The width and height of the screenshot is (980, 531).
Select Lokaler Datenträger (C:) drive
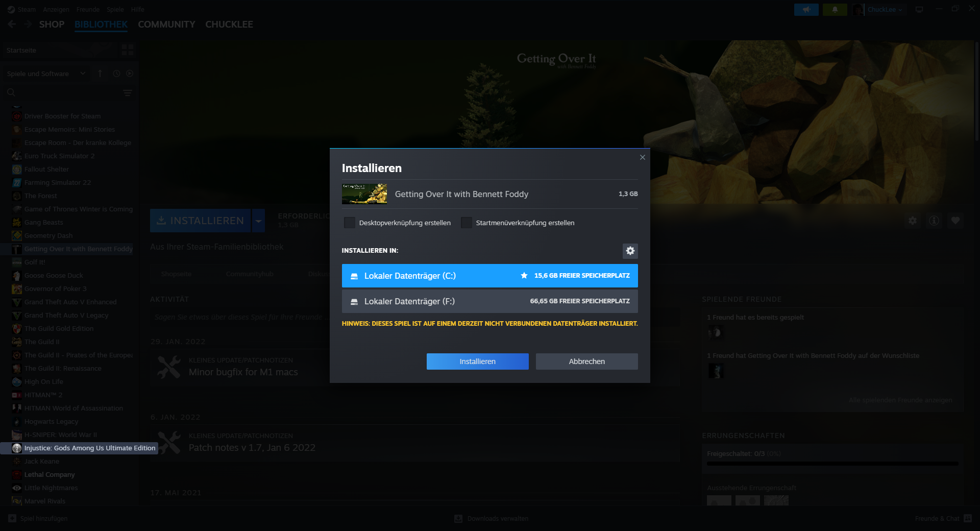pyautogui.click(x=490, y=276)
